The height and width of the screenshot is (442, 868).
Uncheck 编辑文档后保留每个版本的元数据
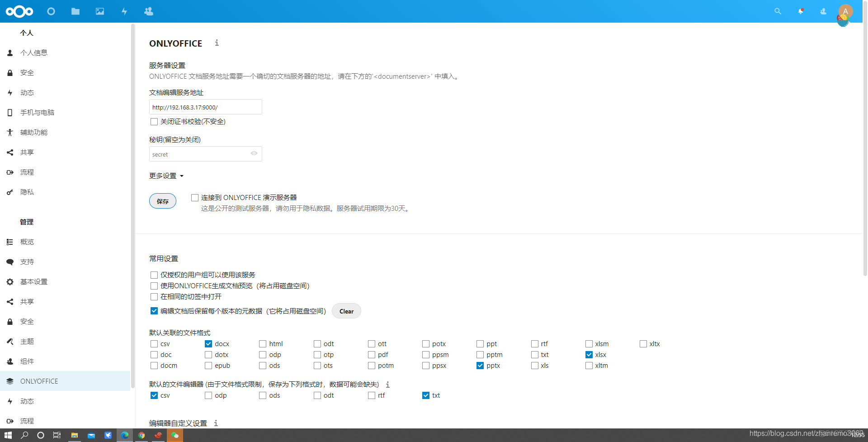[x=154, y=311]
